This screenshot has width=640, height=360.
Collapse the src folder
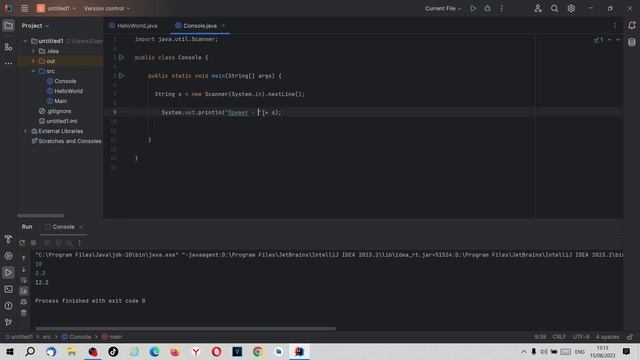point(33,71)
